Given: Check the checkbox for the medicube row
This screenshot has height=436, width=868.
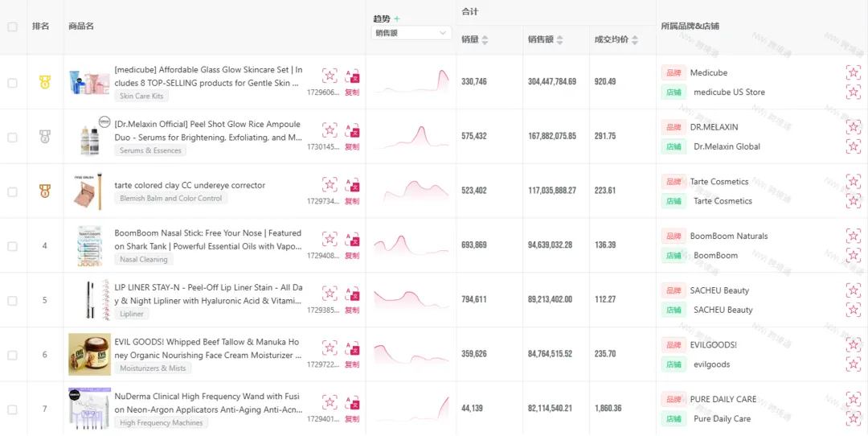Looking at the screenshot, I should 12,83.
